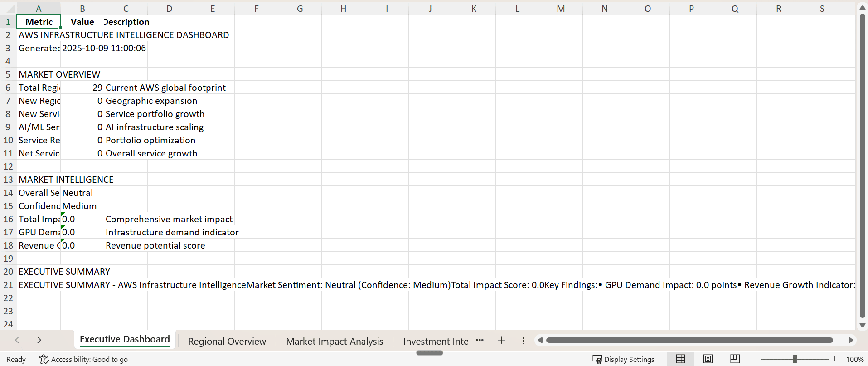Switch to Page Layout view icon
Screen dimensions: 868x366
coord(708,359)
